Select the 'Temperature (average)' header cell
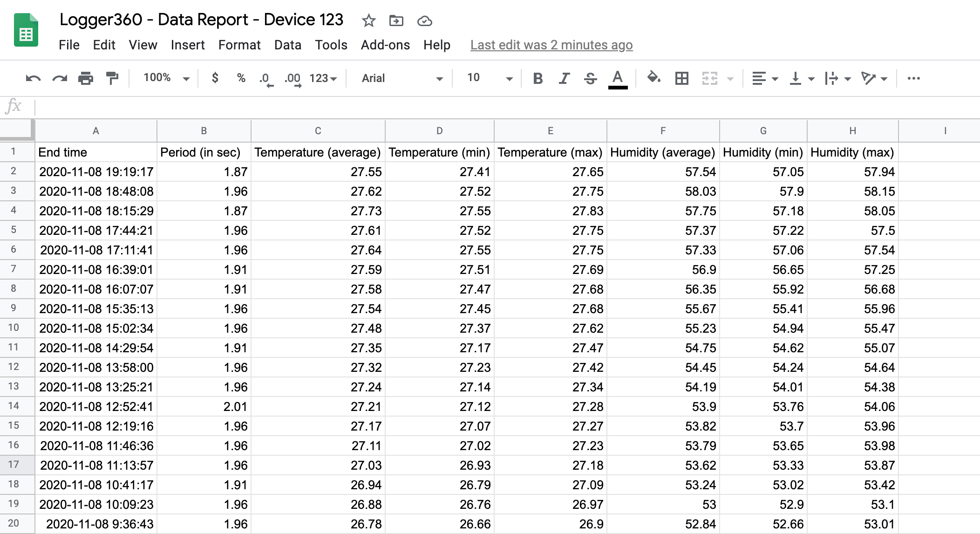 click(318, 152)
